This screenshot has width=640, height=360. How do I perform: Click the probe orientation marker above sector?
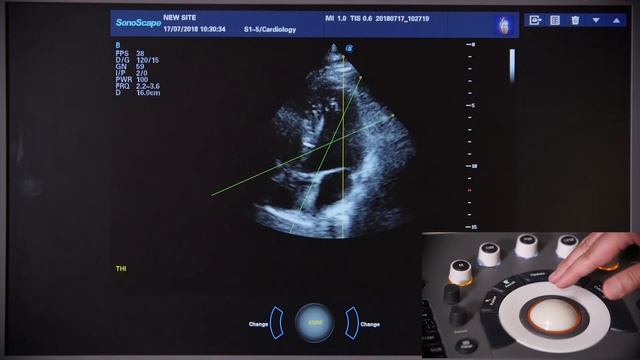[x=349, y=49]
